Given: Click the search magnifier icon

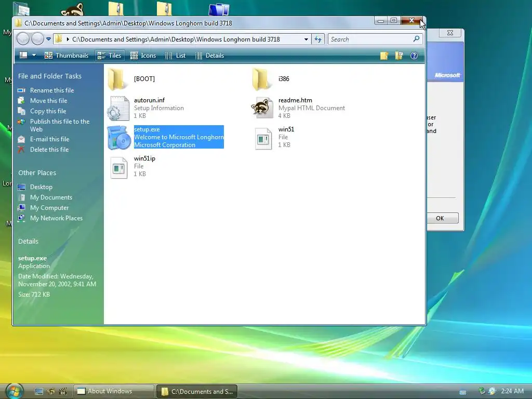Looking at the screenshot, I should coord(416,39).
